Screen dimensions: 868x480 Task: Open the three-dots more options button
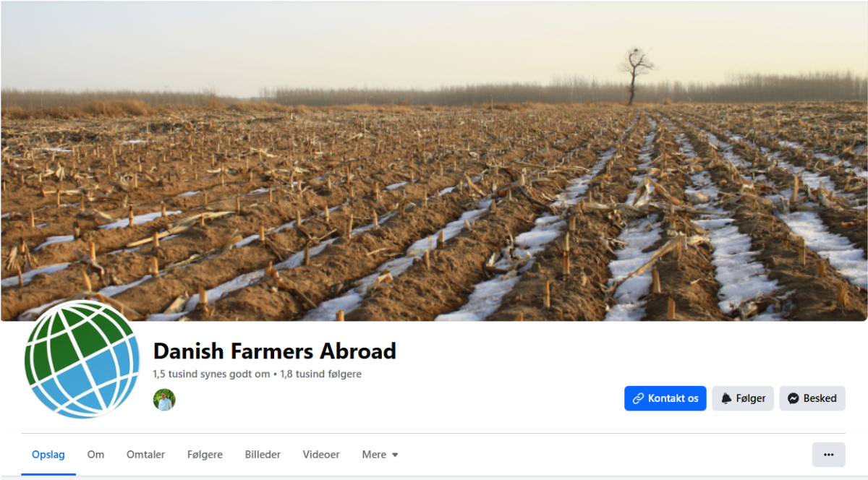point(829,455)
